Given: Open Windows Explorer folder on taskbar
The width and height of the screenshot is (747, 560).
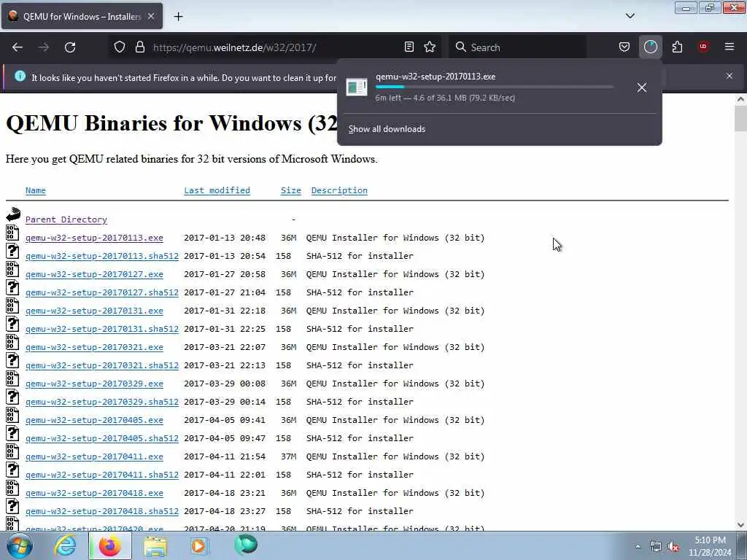Looking at the screenshot, I should (x=155, y=546).
